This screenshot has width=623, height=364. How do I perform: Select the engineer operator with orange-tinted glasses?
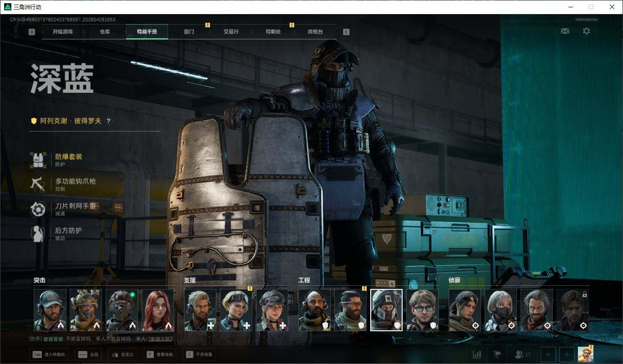click(x=351, y=310)
